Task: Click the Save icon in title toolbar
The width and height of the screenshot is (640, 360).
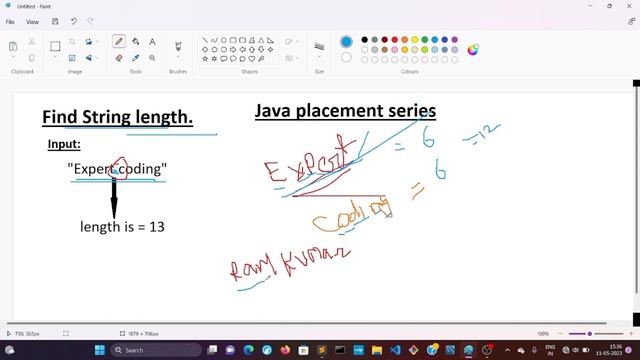Action: (55, 22)
